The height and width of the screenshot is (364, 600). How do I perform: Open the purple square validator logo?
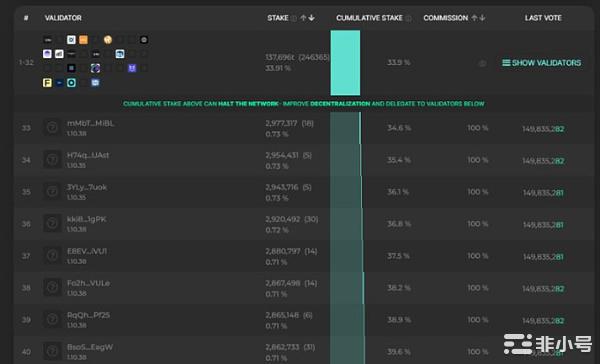pyautogui.click(x=132, y=68)
